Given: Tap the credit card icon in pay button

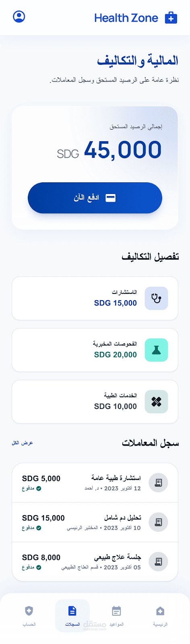Looking at the screenshot, I should click(x=110, y=198).
